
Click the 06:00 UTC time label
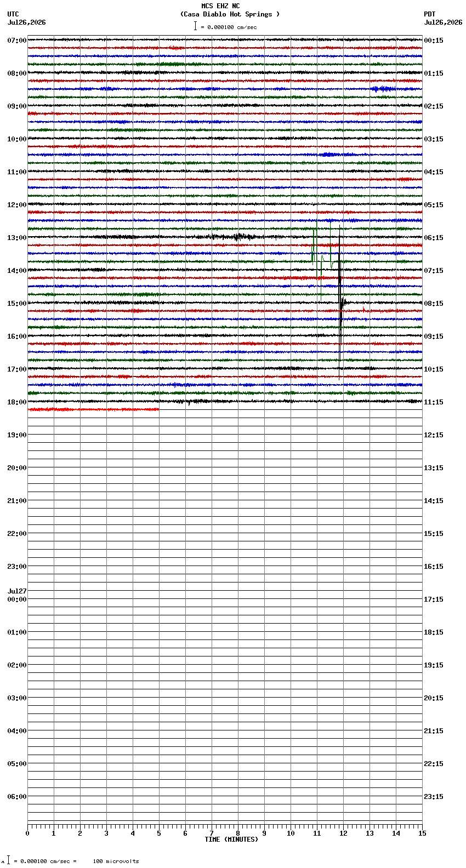[x=17, y=797]
